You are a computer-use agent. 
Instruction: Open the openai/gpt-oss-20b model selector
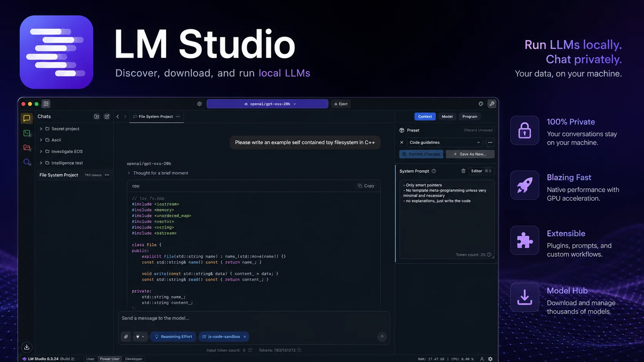(x=267, y=104)
